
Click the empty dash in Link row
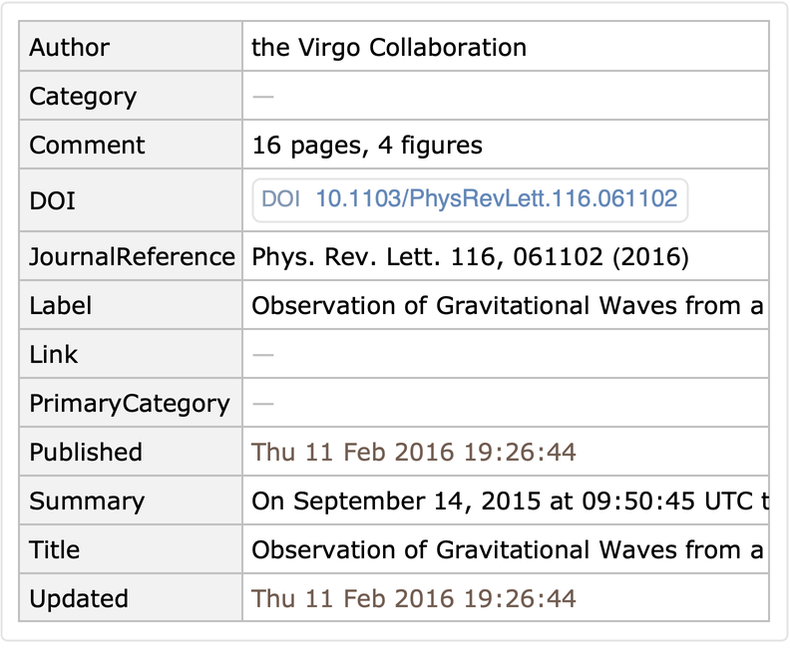click(x=263, y=355)
